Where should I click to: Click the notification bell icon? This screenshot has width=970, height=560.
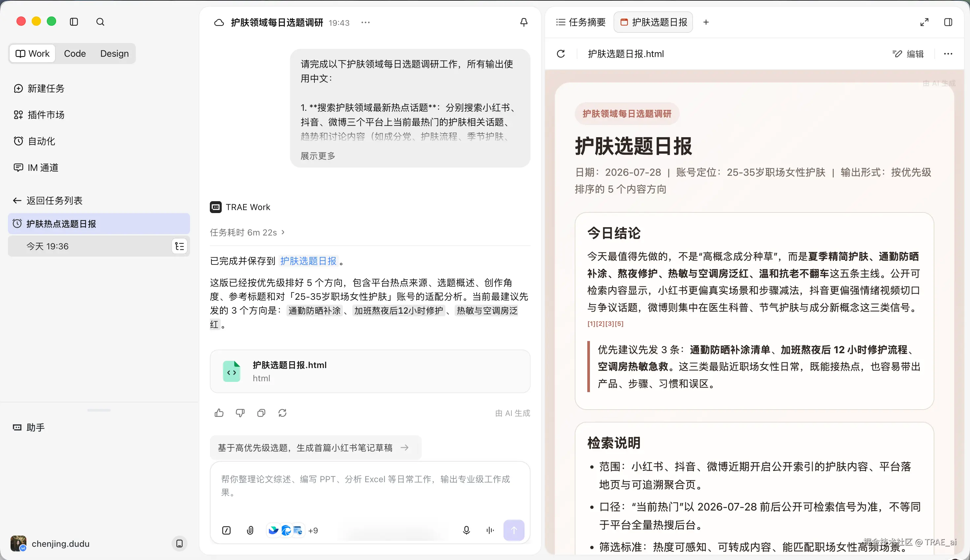(x=524, y=22)
